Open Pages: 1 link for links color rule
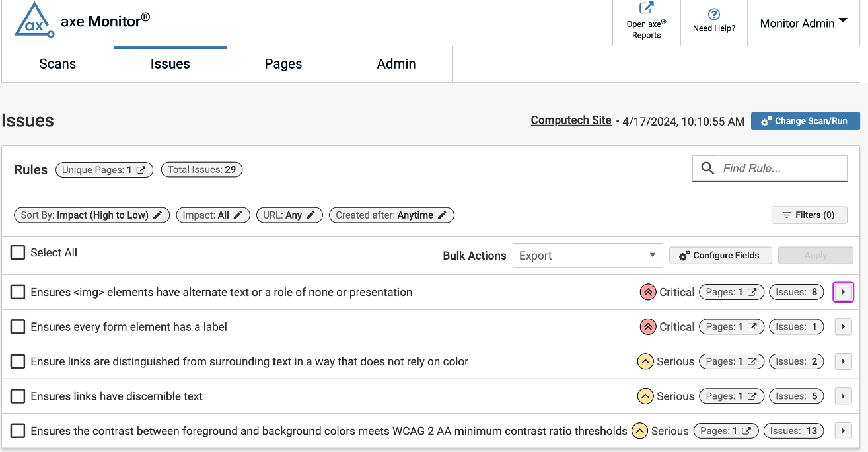This screenshot has height=452, width=868. coord(731,361)
